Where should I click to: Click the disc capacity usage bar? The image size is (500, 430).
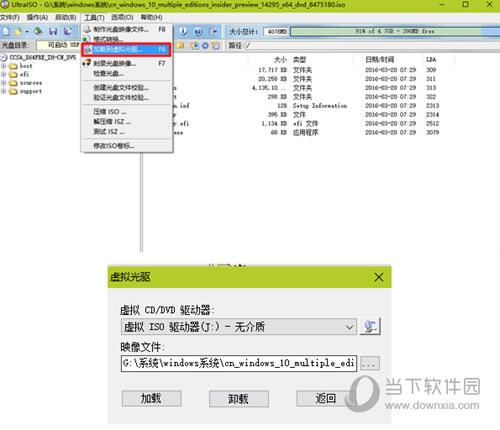coord(395,31)
